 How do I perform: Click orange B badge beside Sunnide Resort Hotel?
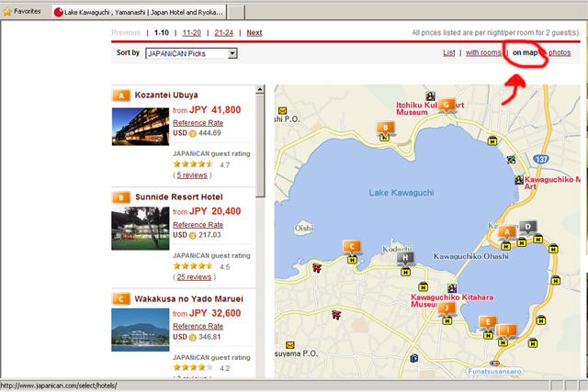point(121,197)
